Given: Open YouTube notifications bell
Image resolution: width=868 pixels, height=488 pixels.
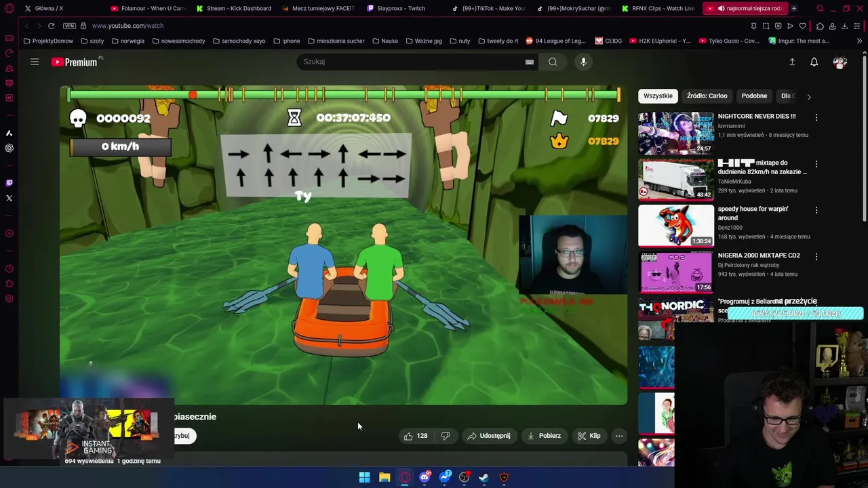Looking at the screenshot, I should coord(814,62).
